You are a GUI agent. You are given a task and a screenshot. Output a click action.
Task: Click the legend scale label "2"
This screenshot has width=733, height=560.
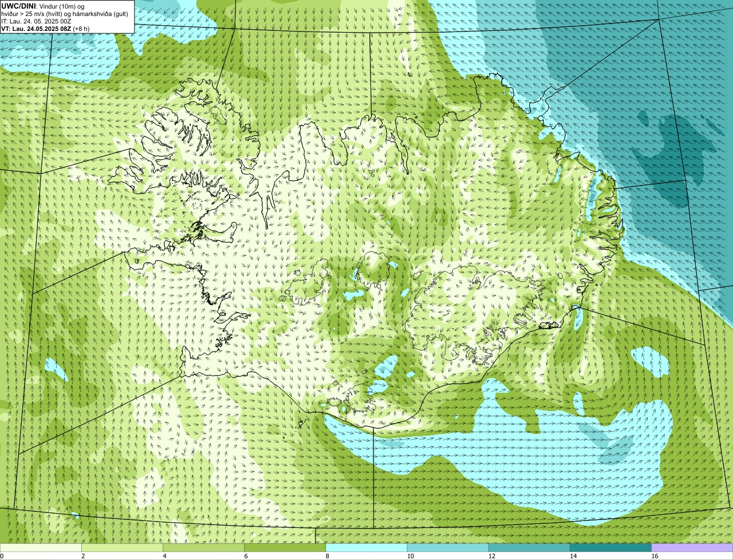click(83, 556)
